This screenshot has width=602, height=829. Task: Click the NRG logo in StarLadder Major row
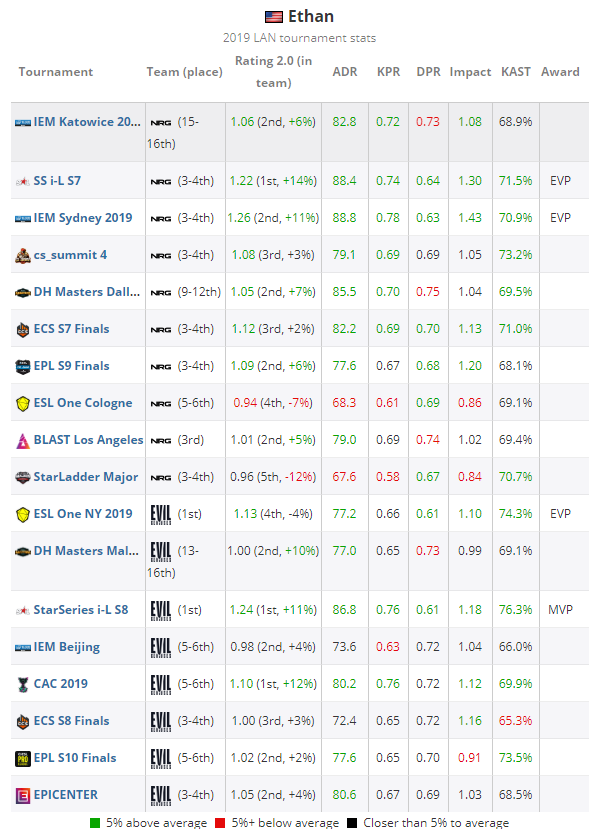tap(161, 477)
